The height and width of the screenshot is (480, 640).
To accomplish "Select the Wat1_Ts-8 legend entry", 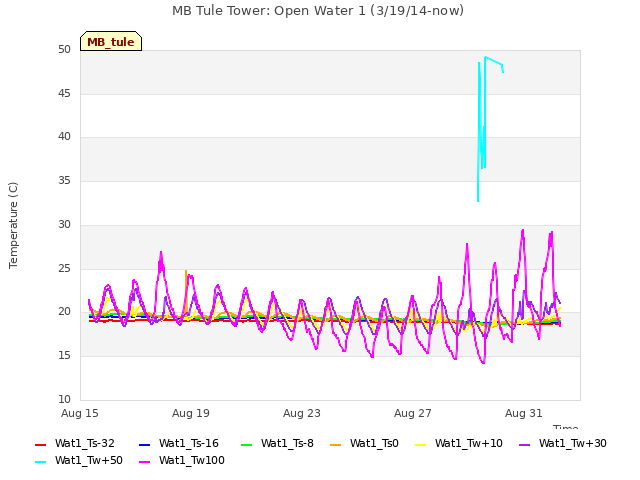I will coord(277,443).
